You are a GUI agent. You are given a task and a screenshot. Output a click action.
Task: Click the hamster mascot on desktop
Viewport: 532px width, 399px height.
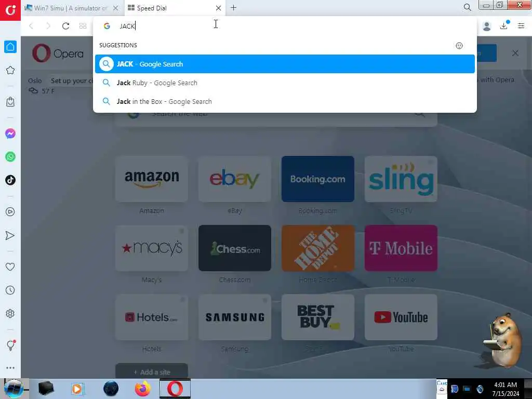coord(503,341)
